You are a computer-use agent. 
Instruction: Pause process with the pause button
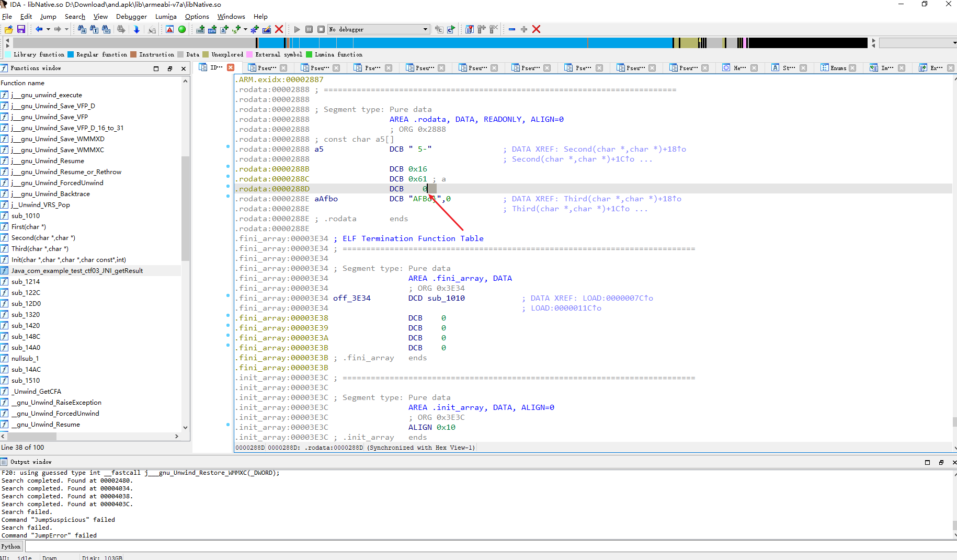coord(309,29)
